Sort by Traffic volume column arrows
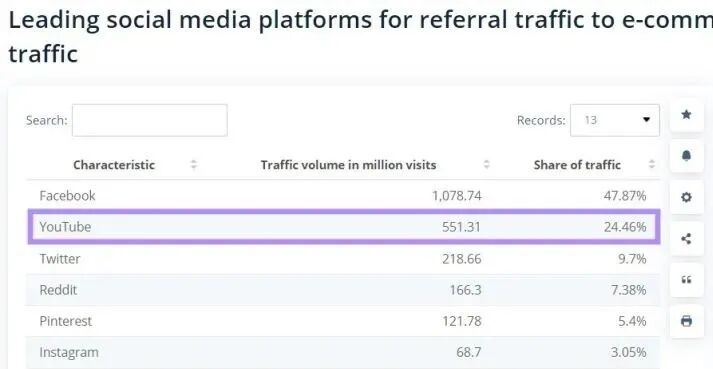This screenshot has width=713, height=369. point(487,165)
